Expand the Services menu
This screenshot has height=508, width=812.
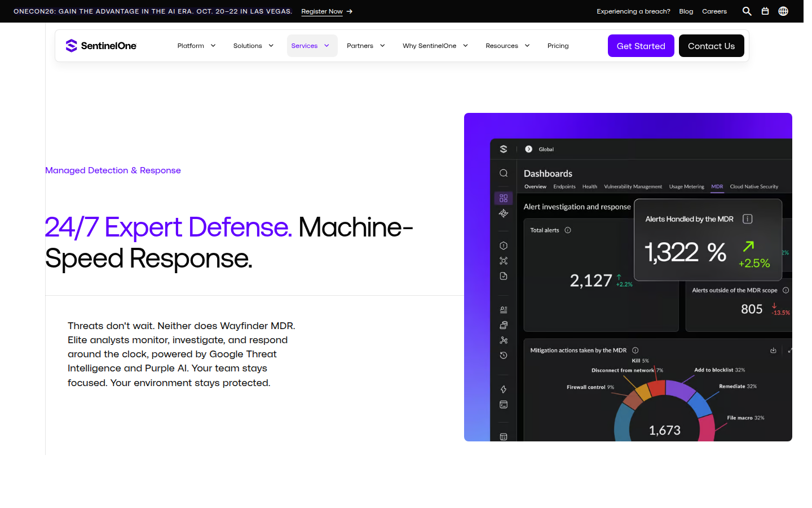click(312, 46)
